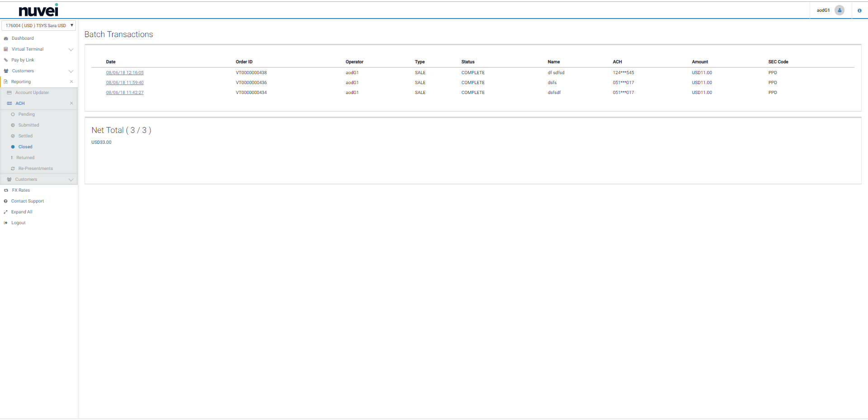
Task: Collapse the ACH submenu with X
Action: [x=71, y=104]
